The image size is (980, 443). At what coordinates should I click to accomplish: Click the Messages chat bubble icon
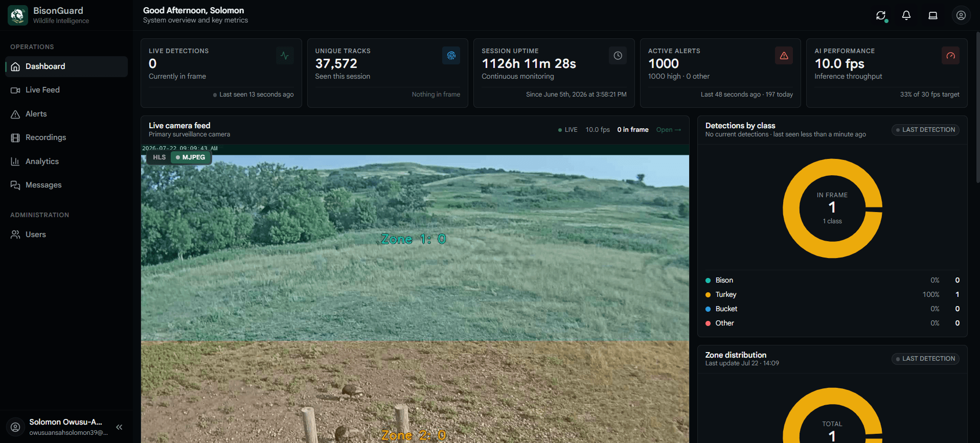(15, 185)
